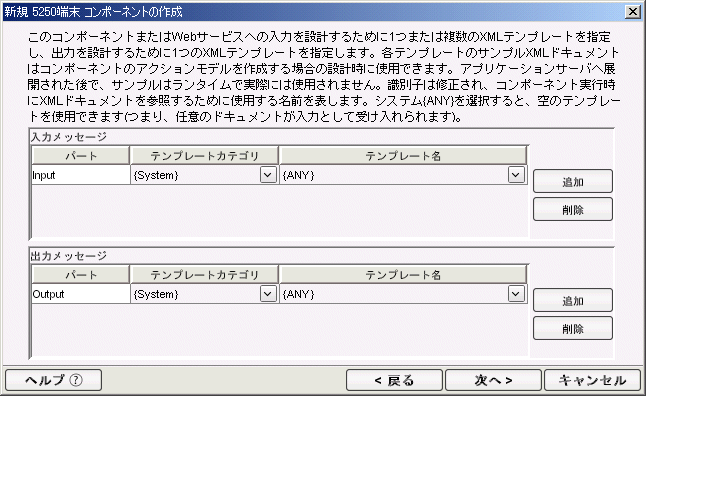Screen dimensions: 712x504
Task: Open the Output template category dropdown
Action: pyautogui.click(x=268, y=294)
